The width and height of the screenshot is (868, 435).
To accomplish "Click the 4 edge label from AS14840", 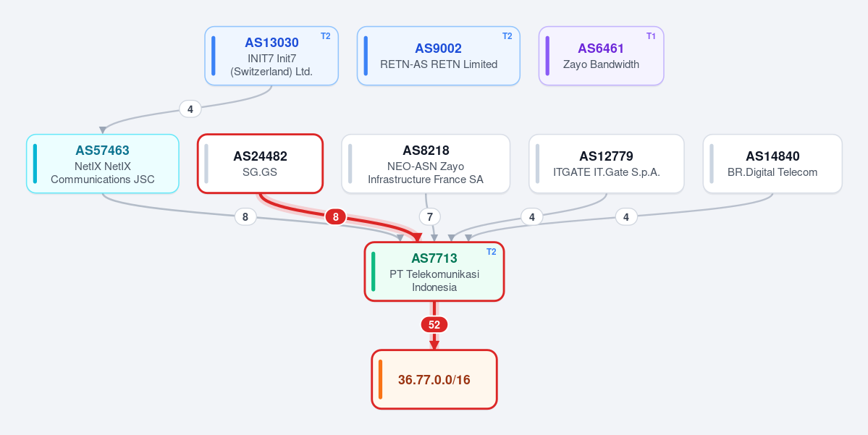I will [626, 217].
